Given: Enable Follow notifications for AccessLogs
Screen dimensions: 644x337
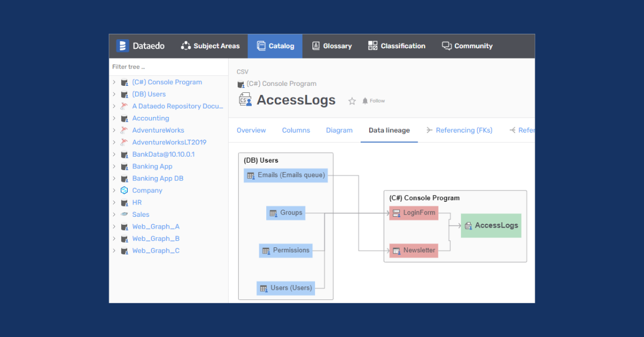Looking at the screenshot, I should (x=372, y=100).
